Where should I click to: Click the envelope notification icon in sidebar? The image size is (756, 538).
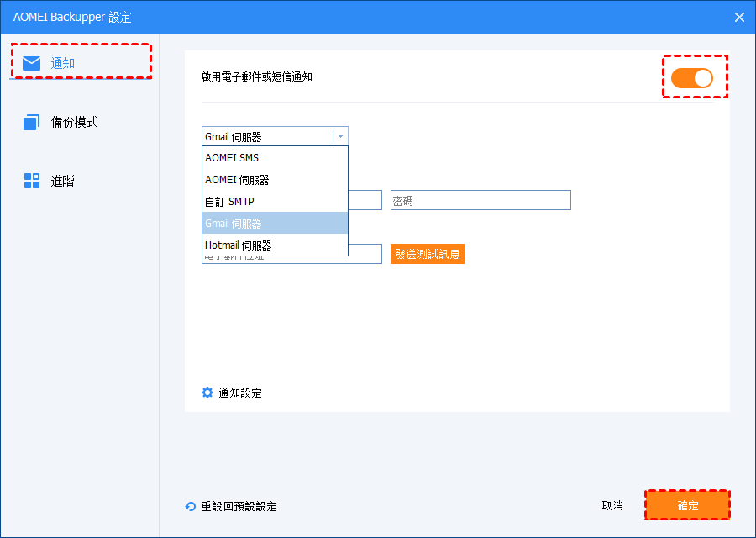(x=31, y=63)
